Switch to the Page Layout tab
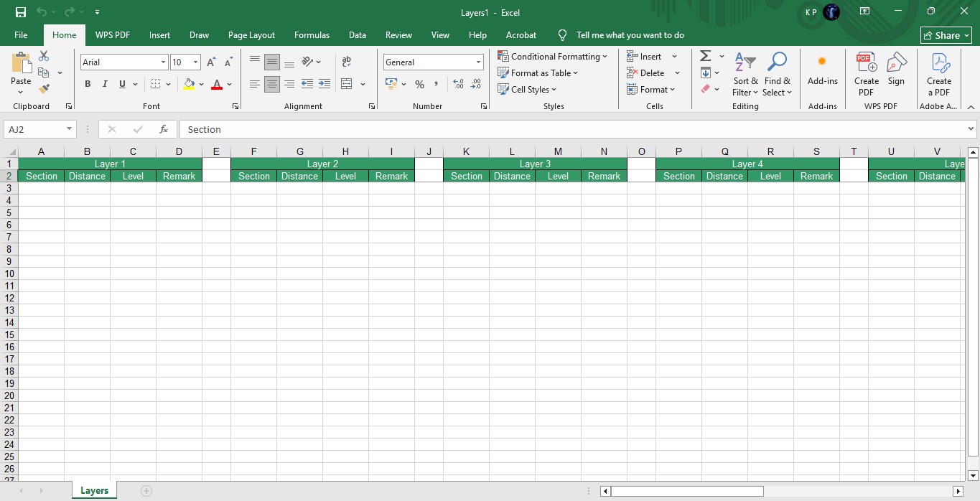Image resolution: width=980 pixels, height=501 pixels. (x=251, y=35)
